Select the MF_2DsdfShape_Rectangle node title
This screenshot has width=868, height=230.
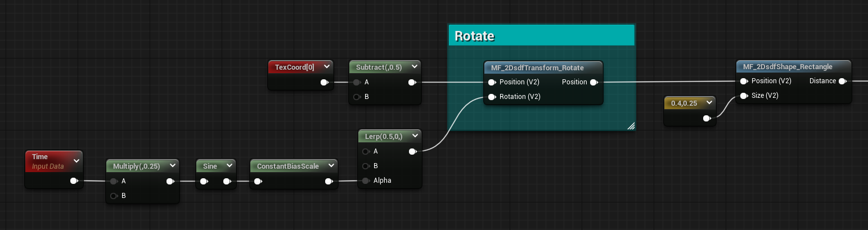(x=788, y=66)
